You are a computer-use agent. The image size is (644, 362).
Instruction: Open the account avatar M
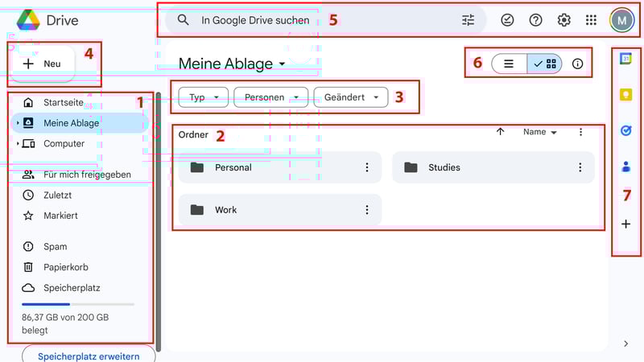(621, 20)
